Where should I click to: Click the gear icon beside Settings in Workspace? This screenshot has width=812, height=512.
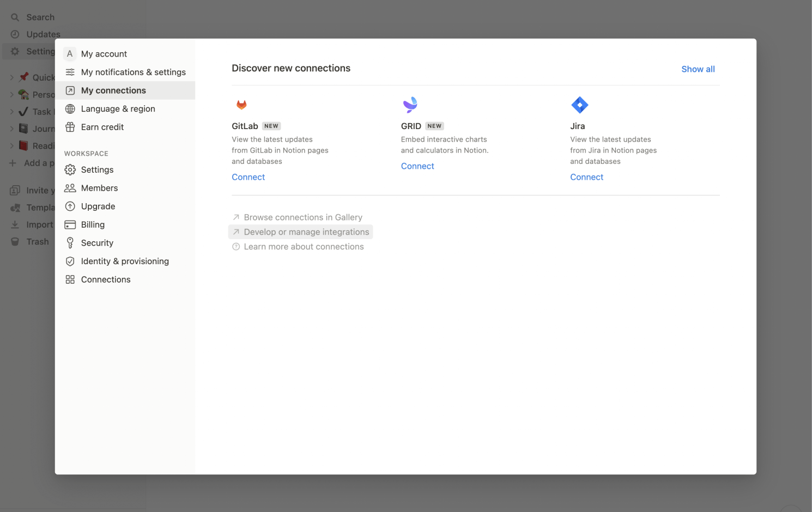(x=70, y=170)
